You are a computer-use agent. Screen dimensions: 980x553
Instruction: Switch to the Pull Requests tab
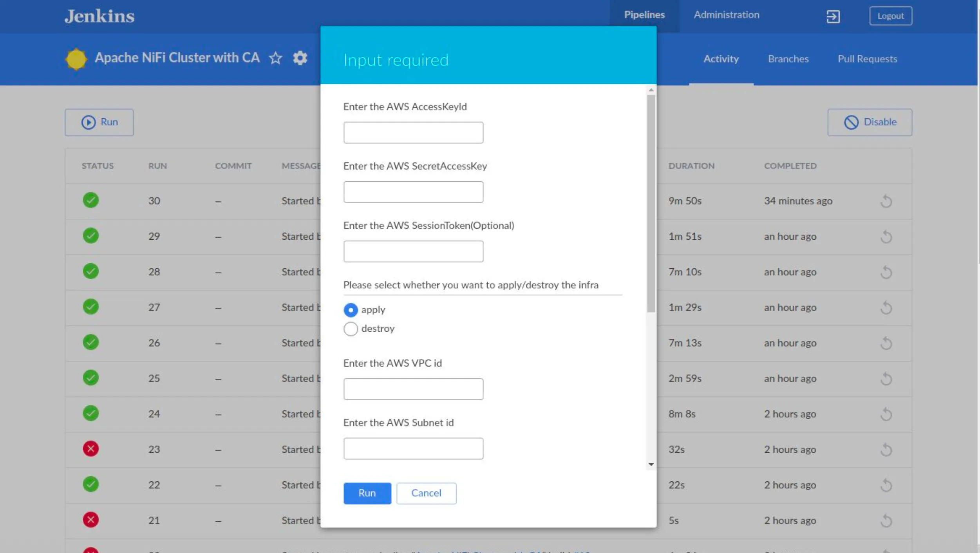(868, 59)
